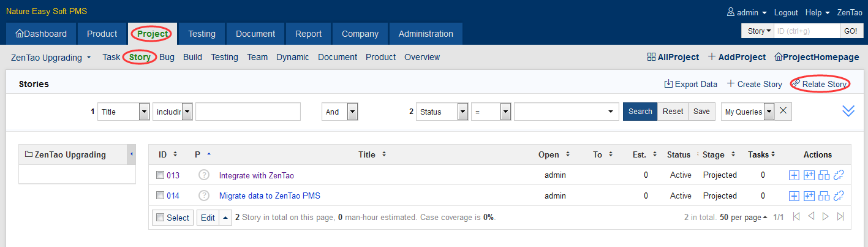Open the Title search field dropdown

(144, 112)
